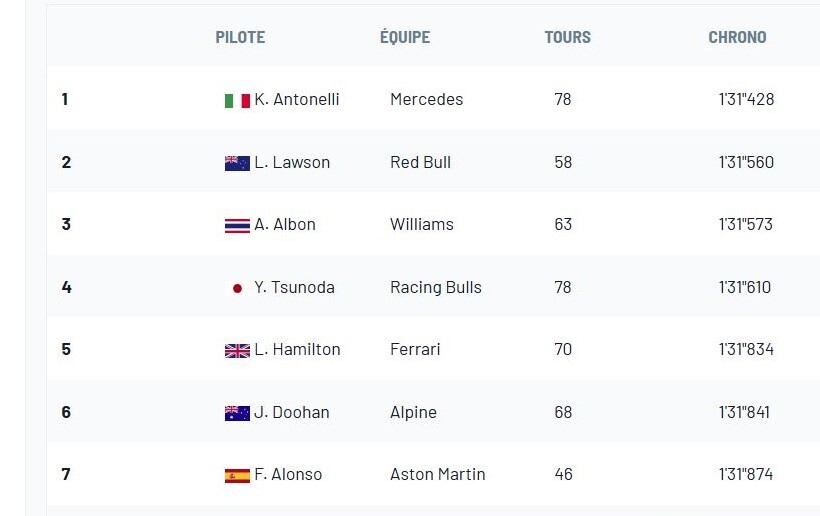Click the Mercedes team name
The image size is (820, 516).
coord(427,99)
